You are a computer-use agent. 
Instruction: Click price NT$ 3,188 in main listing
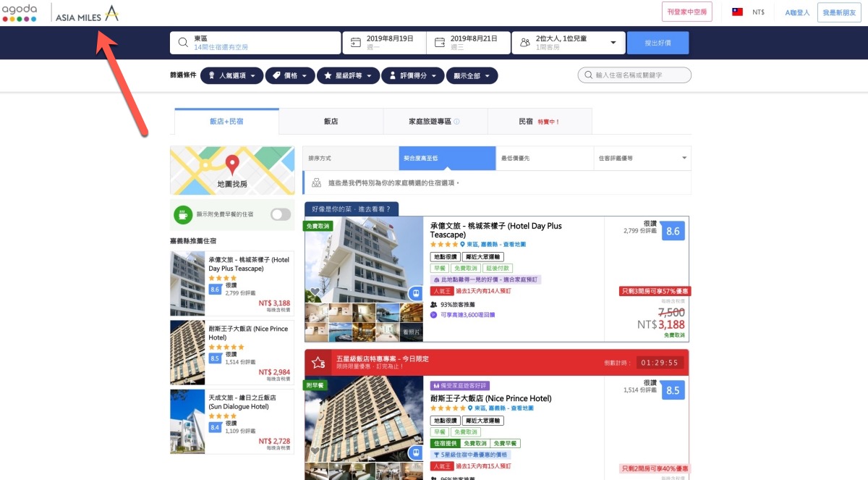pyautogui.click(x=661, y=325)
